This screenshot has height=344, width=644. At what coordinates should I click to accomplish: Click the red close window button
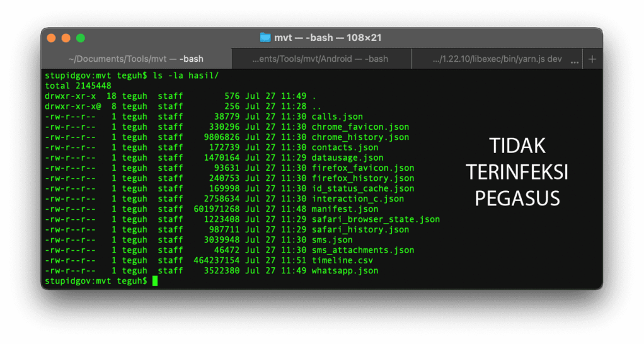tap(52, 38)
